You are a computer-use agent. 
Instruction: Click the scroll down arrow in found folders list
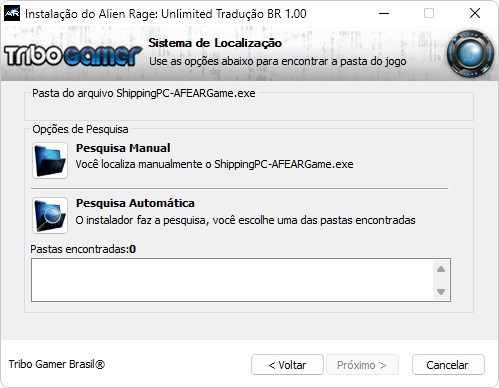441,292
